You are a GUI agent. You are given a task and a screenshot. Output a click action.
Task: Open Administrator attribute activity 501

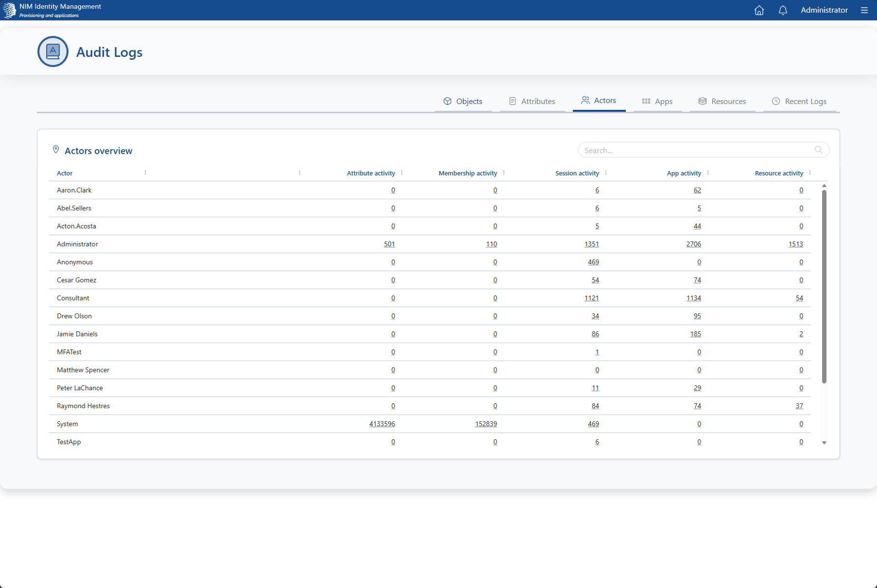[389, 244]
